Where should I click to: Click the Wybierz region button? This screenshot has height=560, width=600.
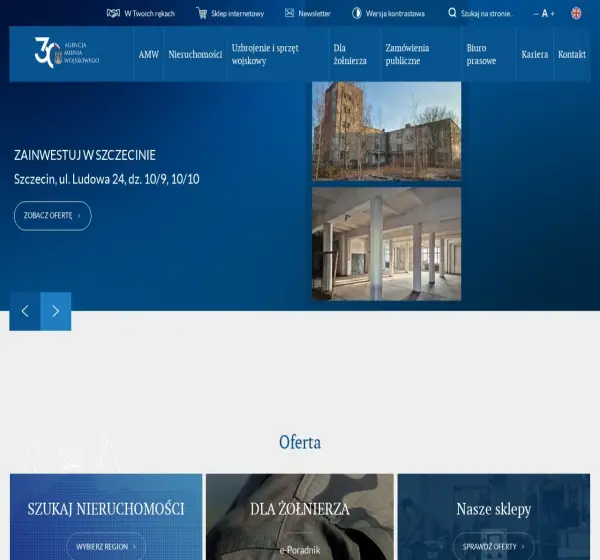coord(106,547)
